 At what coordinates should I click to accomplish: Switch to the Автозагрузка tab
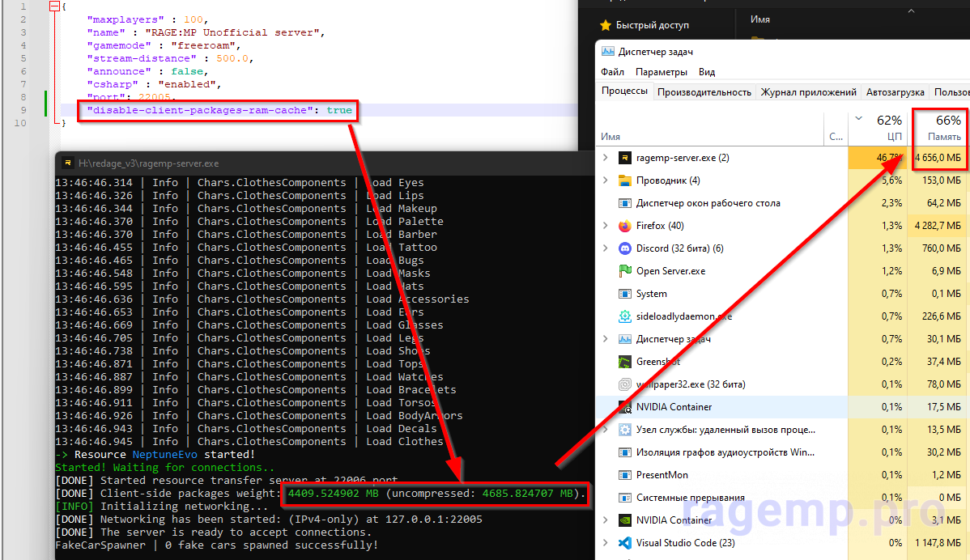(x=896, y=92)
